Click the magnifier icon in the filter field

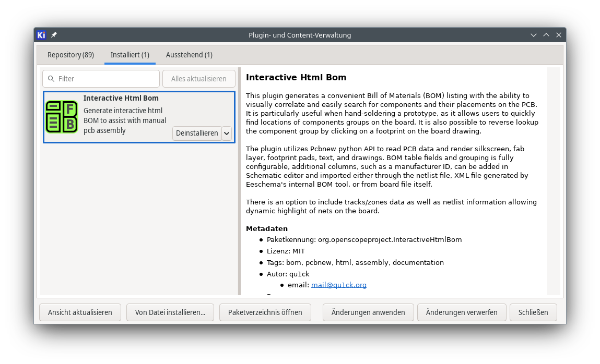click(51, 78)
